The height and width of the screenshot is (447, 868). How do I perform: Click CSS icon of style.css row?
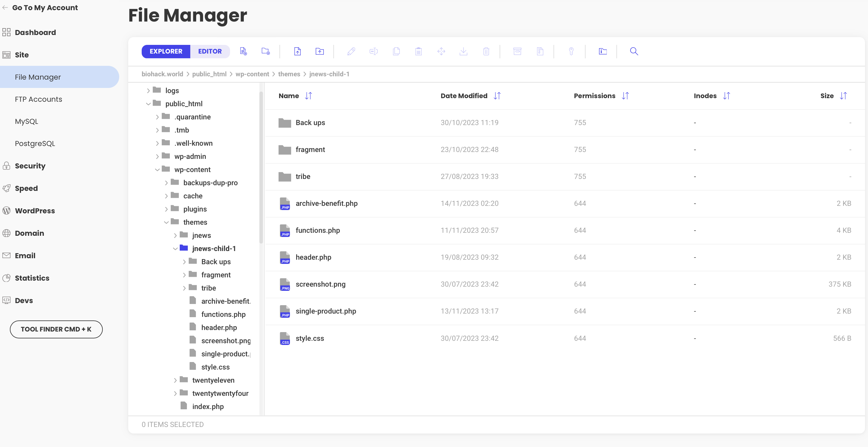[x=285, y=338]
